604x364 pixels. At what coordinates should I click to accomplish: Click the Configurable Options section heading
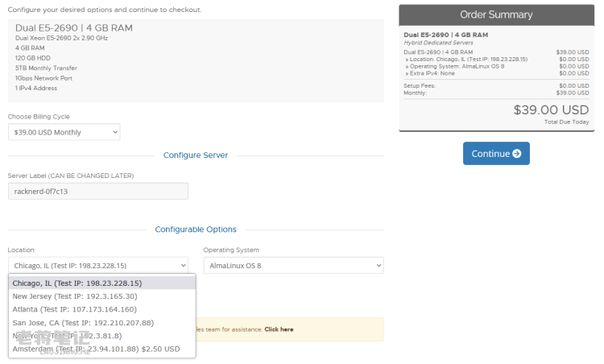click(195, 230)
